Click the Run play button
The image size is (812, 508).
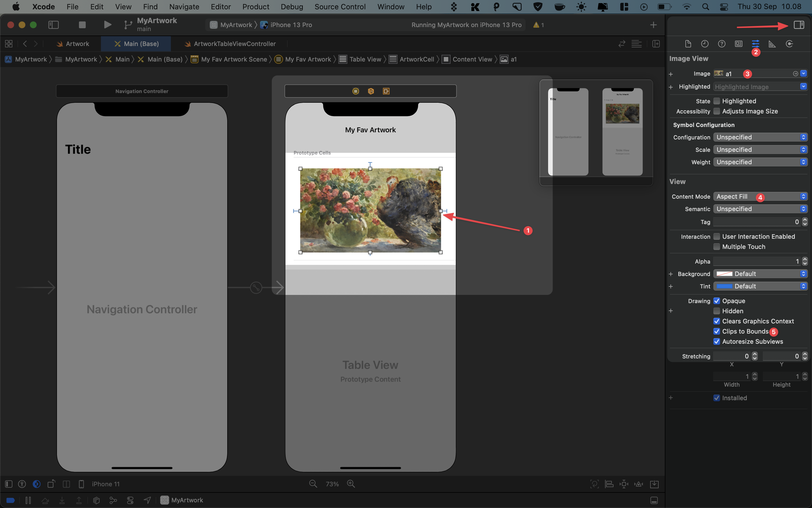(x=107, y=25)
